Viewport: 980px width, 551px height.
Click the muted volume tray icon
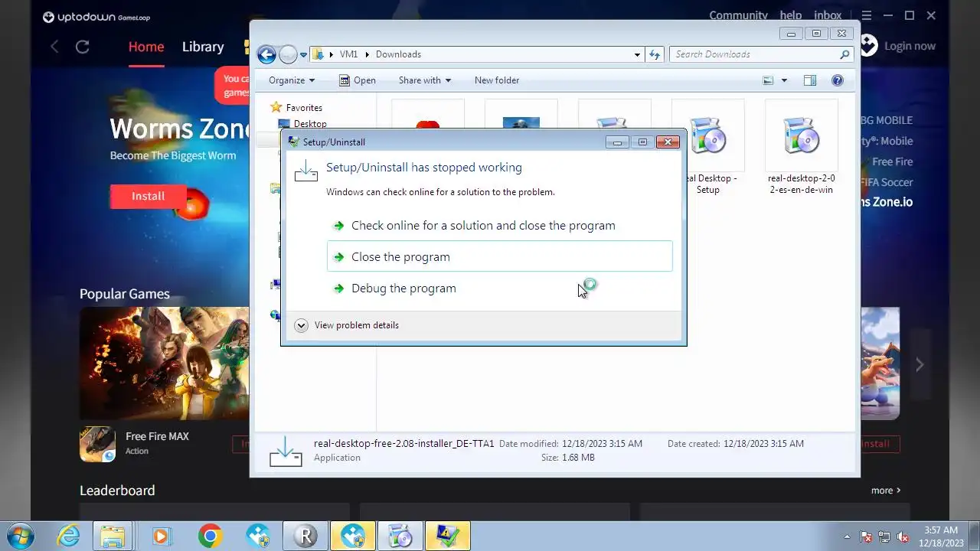tap(903, 536)
